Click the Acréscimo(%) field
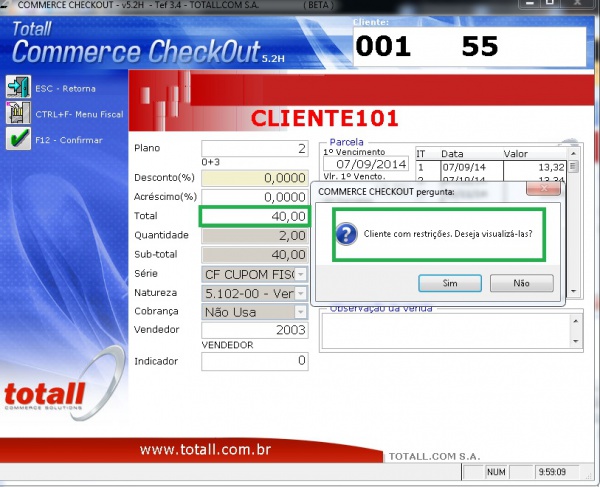The width and height of the screenshot is (600, 487). pos(255,197)
